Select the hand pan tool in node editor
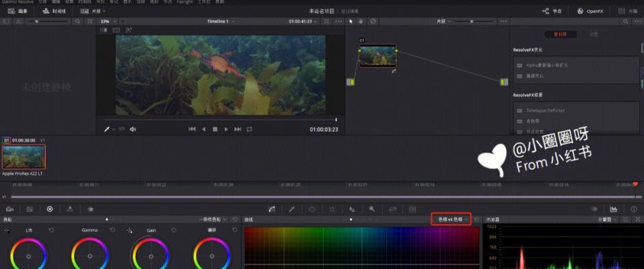The image size is (644, 269). tap(361, 22)
